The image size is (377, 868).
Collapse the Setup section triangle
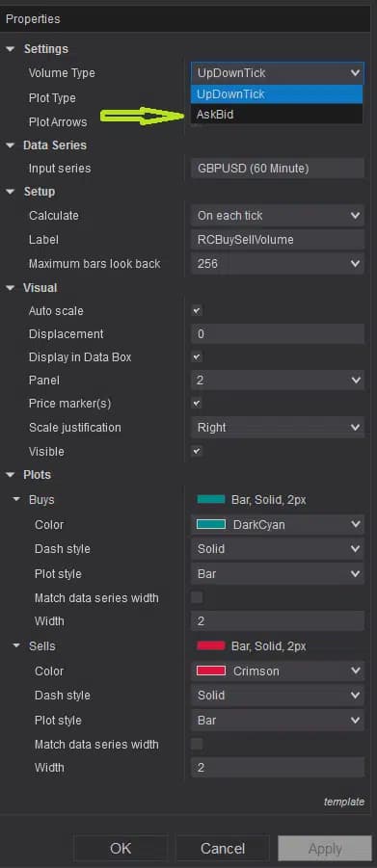[x=10, y=192]
